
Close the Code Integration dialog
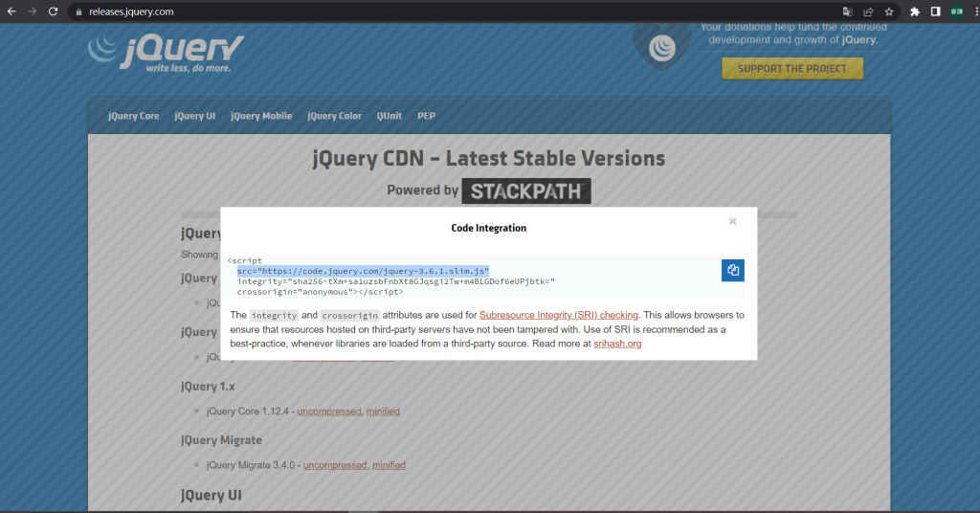[x=732, y=221]
